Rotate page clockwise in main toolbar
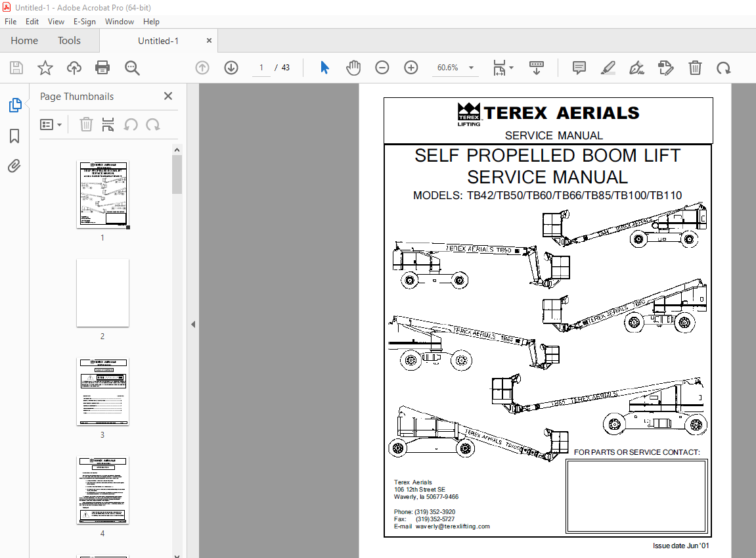This screenshot has height=558, width=756. (x=724, y=68)
